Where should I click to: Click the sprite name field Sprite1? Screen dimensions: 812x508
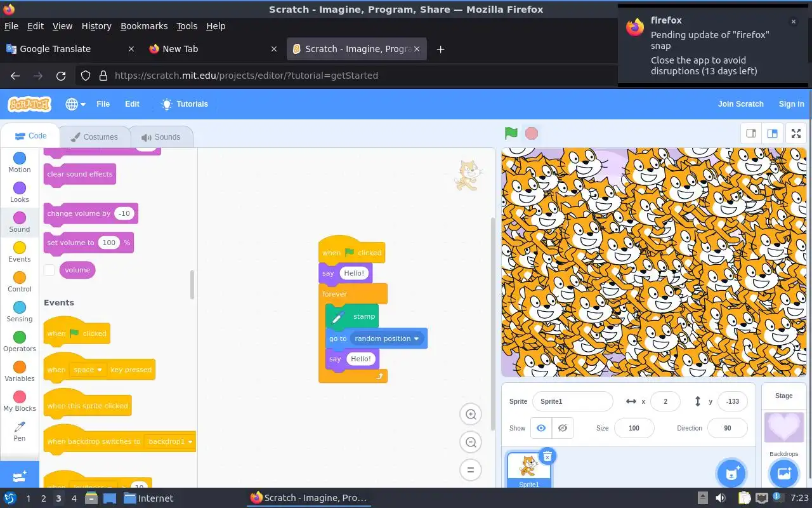tap(573, 401)
